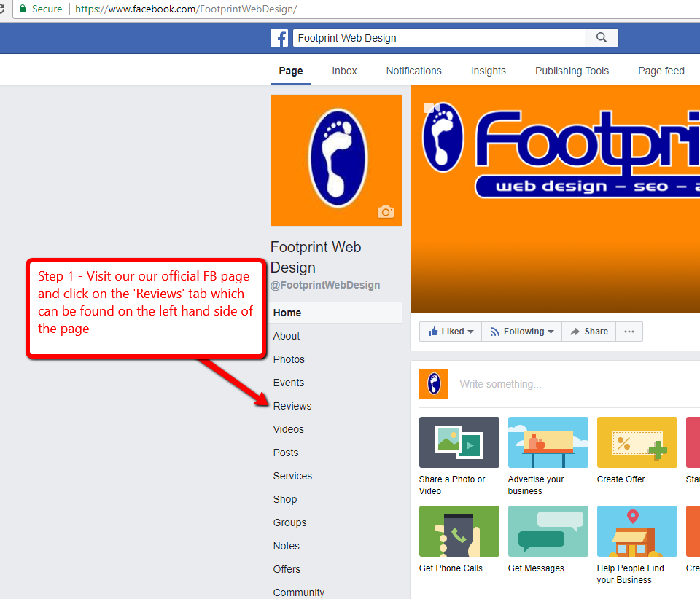Click the Share button
700x599 pixels.
click(588, 331)
